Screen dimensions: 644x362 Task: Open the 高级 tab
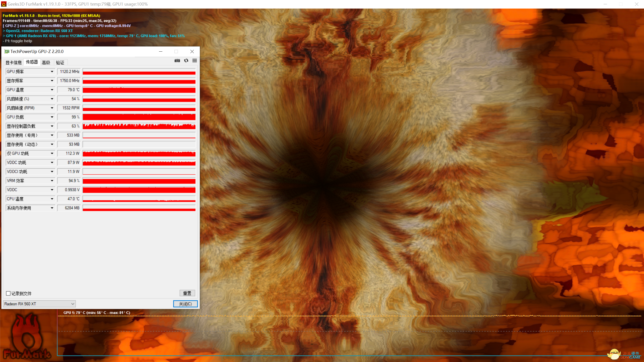click(46, 62)
